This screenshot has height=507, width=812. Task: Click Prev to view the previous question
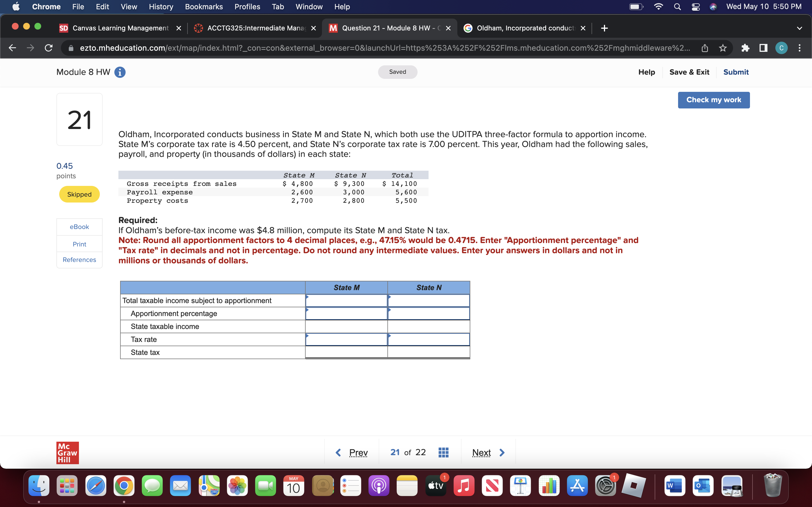(x=358, y=452)
